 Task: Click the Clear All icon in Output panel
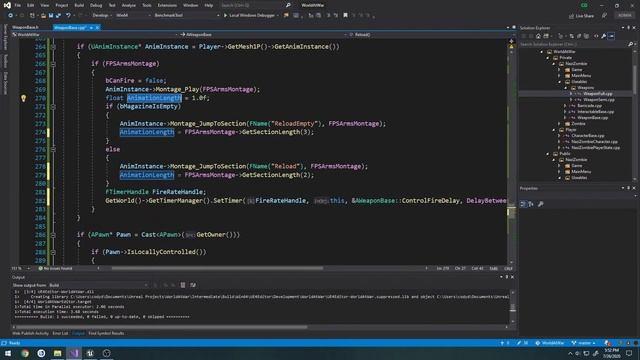coord(183,285)
